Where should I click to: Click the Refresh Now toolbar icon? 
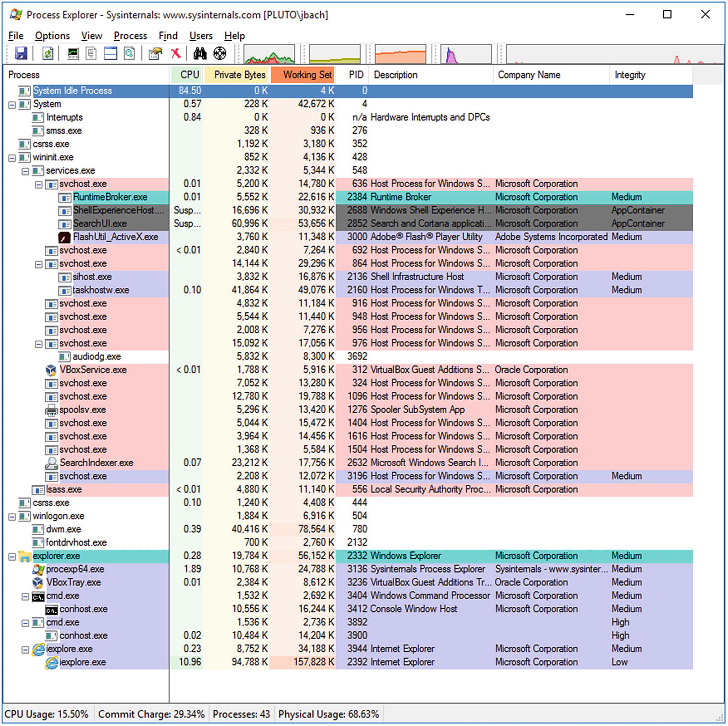point(48,53)
